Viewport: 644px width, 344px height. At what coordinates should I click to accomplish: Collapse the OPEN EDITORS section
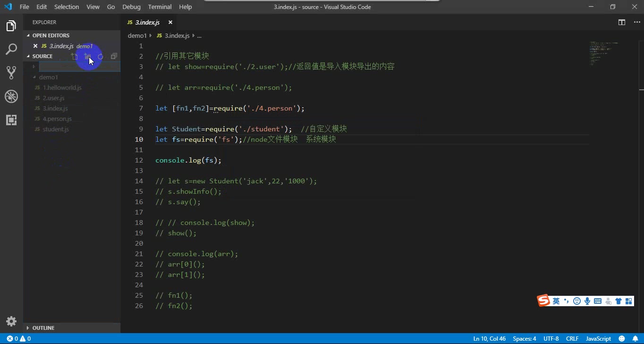pos(29,35)
